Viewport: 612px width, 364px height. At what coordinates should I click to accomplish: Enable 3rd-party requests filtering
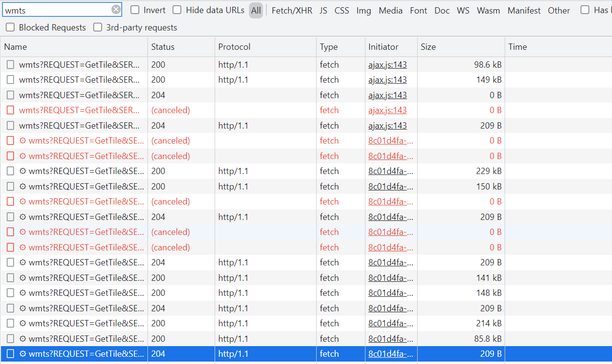click(98, 27)
